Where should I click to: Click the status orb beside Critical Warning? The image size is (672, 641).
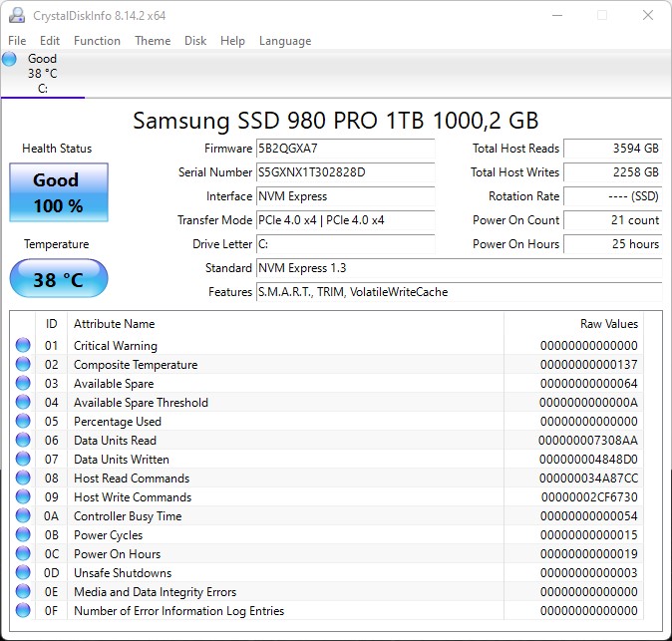pyautogui.click(x=23, y=346)
